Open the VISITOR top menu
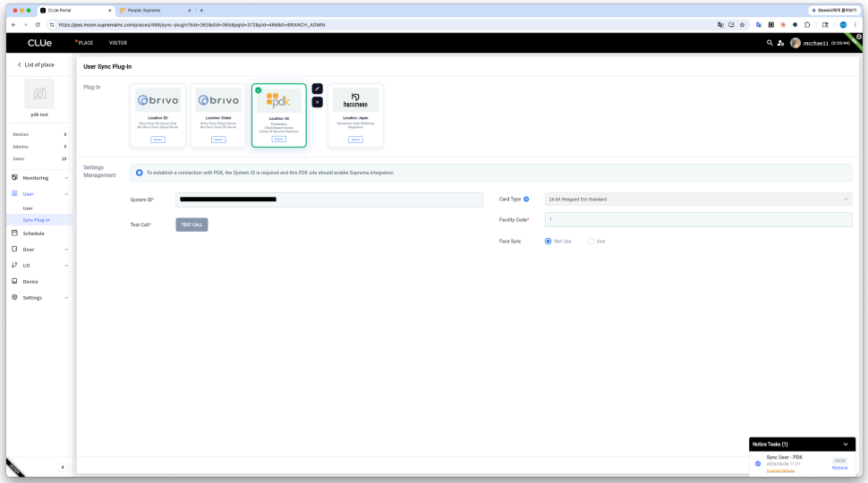Viewport: 868px width, 483px height. coord(118,43)
